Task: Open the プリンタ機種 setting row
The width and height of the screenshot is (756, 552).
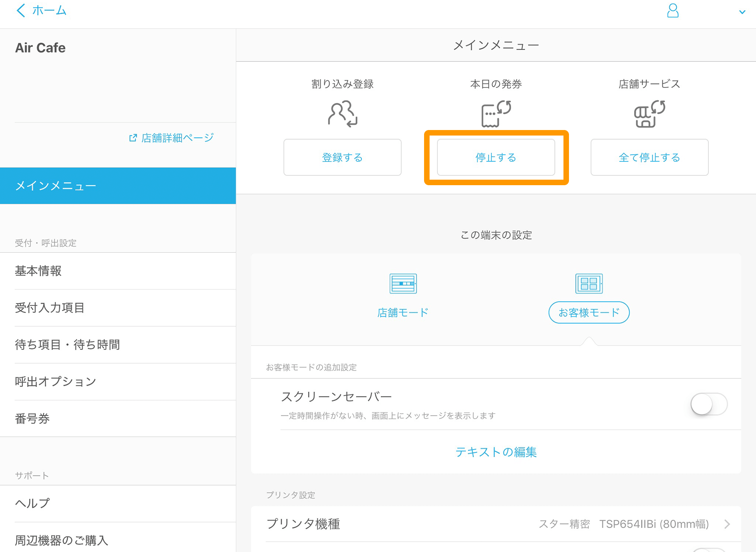Action: pos(496,524)
